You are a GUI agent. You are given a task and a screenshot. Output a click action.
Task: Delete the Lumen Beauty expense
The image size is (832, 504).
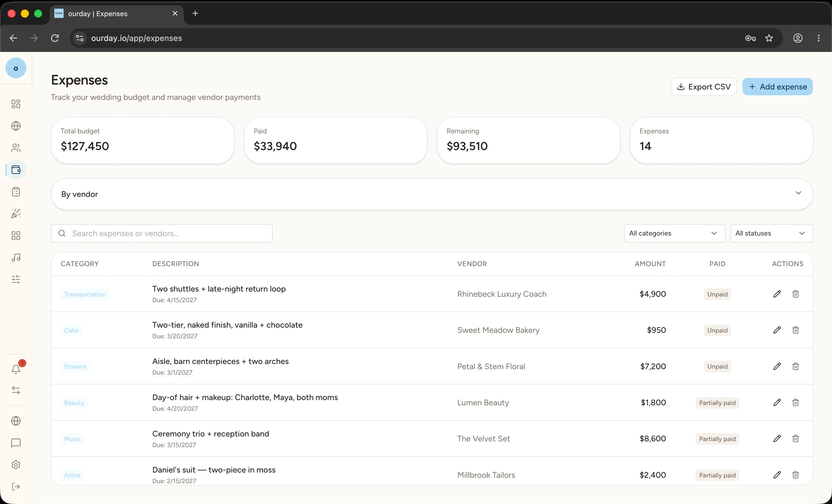pos(796,402)
